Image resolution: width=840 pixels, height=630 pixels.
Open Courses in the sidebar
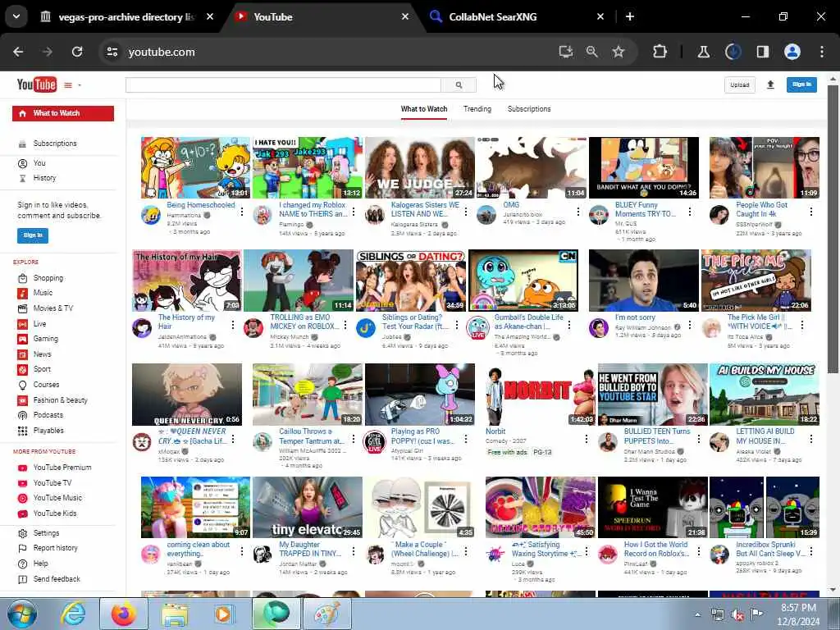[46, 385]
